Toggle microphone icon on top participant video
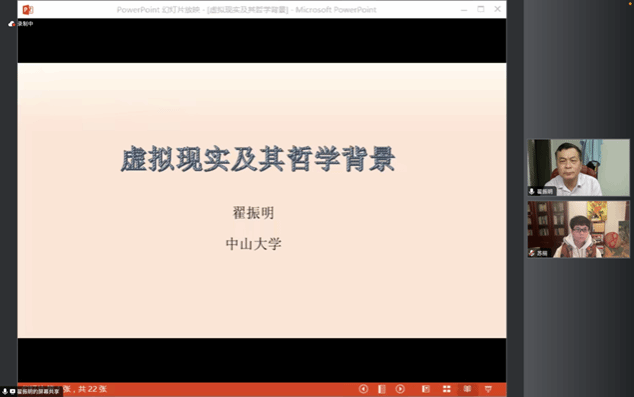 tap(532, 191)
